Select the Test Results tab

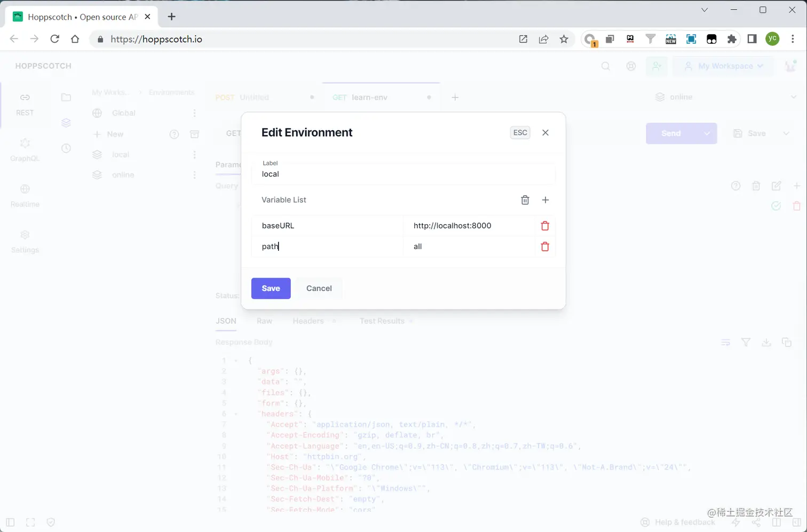(382, 321)
